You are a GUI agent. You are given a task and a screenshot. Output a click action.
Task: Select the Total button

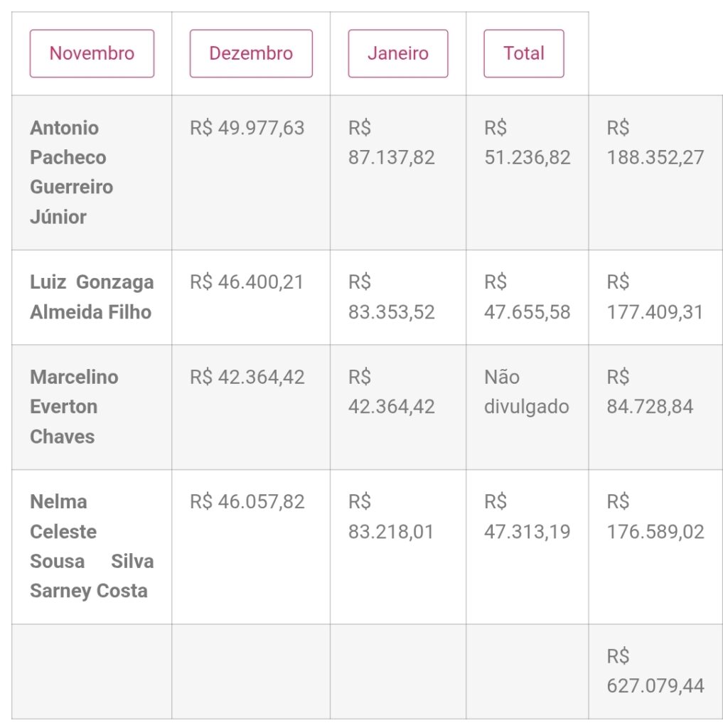click(x=524, y=53)
